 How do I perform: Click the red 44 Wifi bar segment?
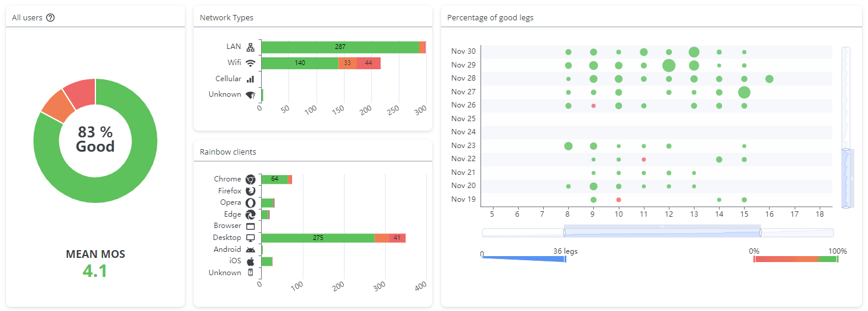368,63
